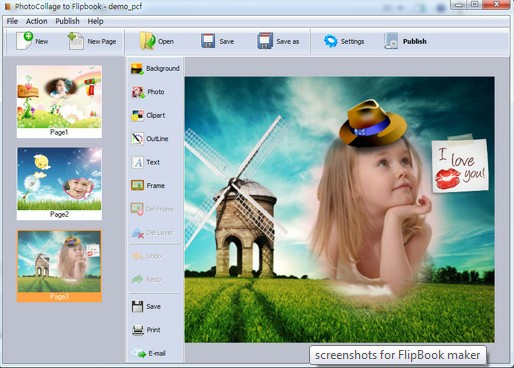The image size is (514, 368).
Task: Pick the Text tool
Action: (x=146, y=162)
